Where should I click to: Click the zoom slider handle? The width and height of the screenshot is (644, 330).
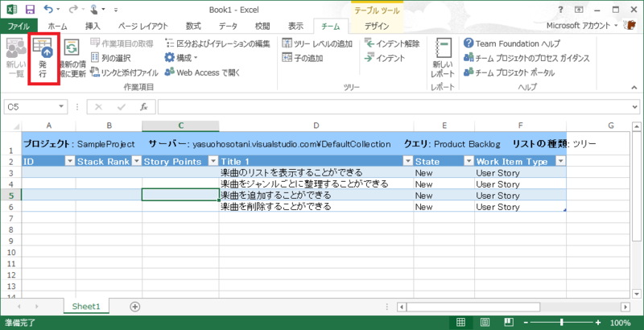561,322
